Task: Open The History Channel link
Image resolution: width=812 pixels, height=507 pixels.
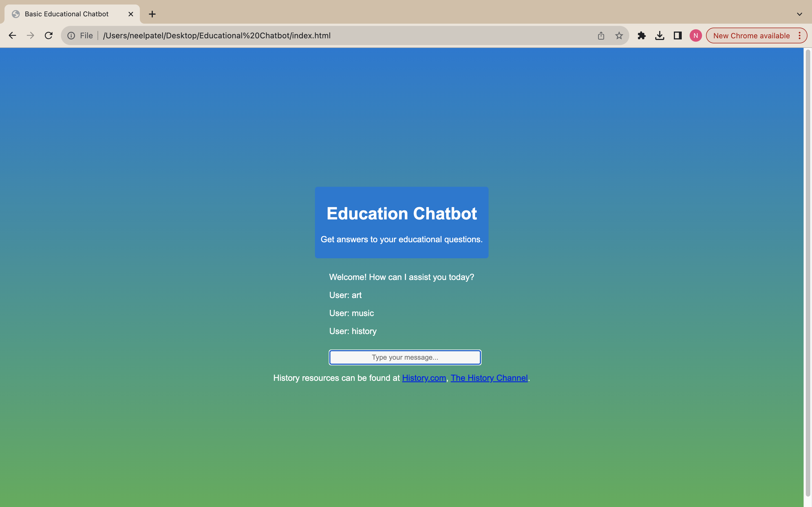Action: [x=489, y=378]
